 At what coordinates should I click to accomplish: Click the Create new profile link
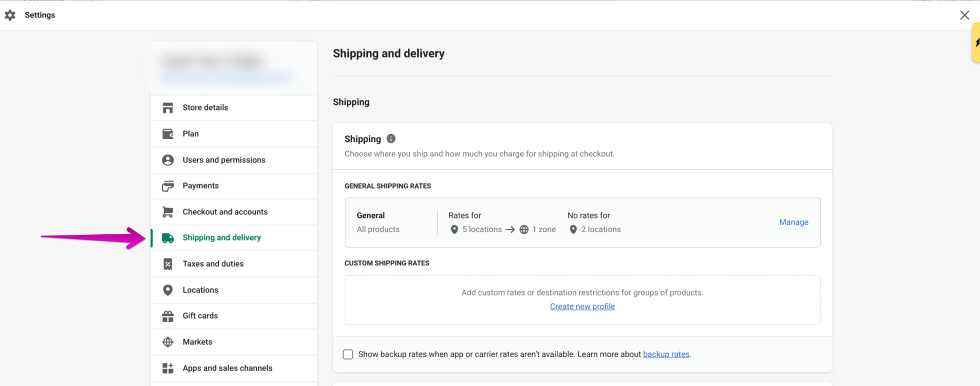click(582, 306)
